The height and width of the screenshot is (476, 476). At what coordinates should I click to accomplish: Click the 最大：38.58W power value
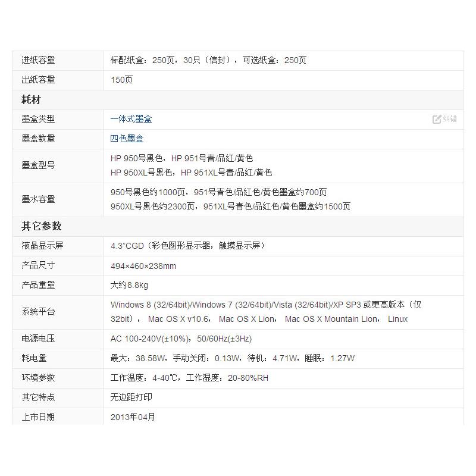coord(233,358)
